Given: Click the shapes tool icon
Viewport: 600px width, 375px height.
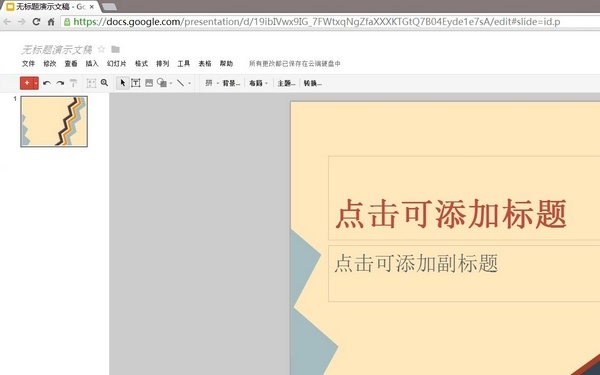Looking at the screenshot, I should click(162, 83).
